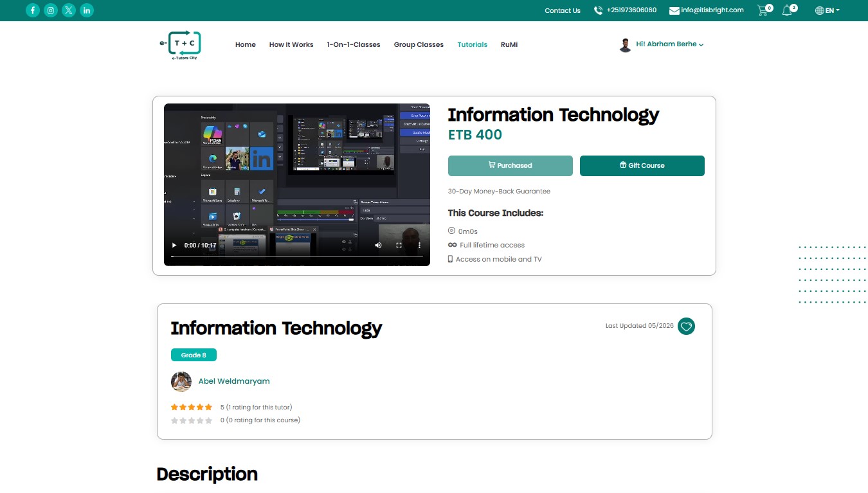Click the Full lifetime access text
868x493 pixels.
tap(492, 245)
